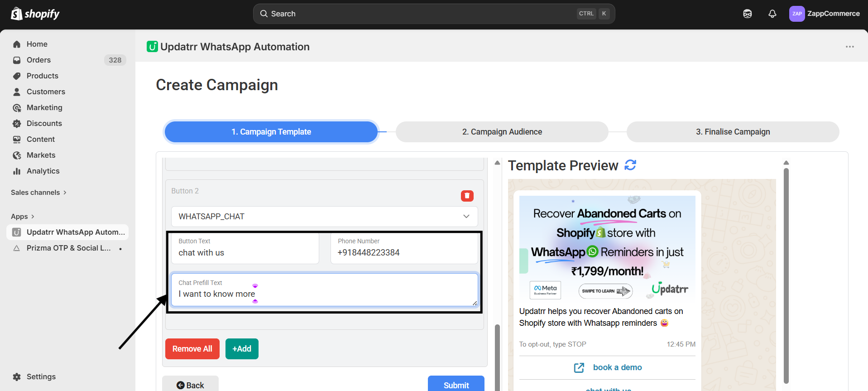Open the three-dot app menu
868x391 pixels.
tap(849, 47)
